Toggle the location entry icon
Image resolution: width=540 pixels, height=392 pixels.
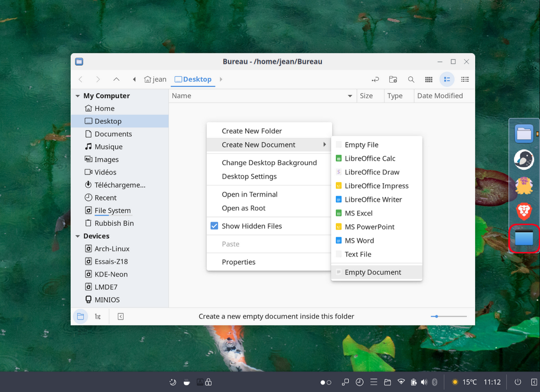[x=375, y=79]
